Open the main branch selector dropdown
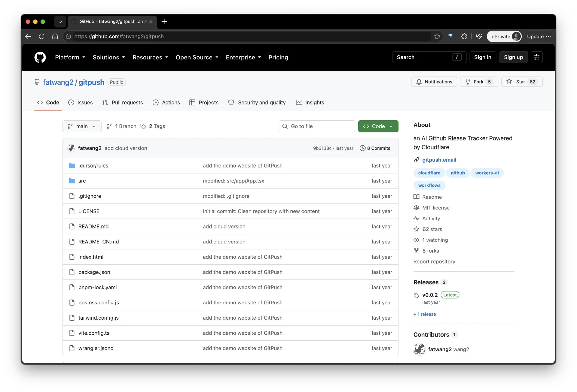Screen dimensions: 577x392 point(82,126)
